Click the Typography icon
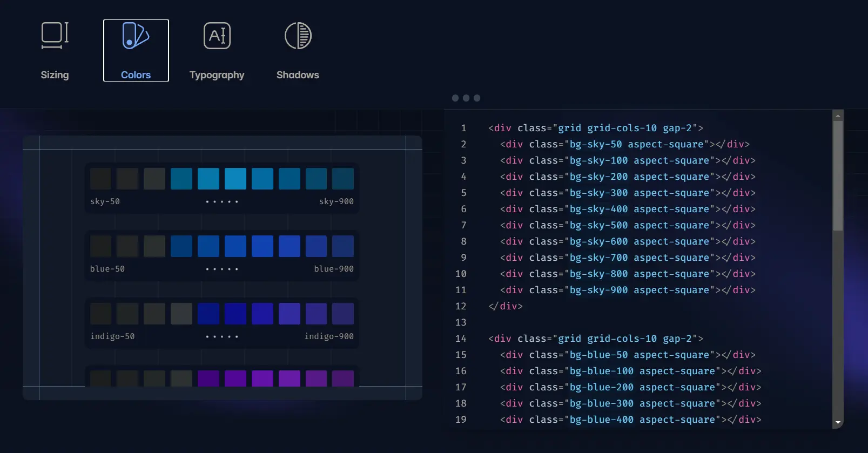Image resolution: width=868 pixels, height=453 pixels. coord(217,36)
